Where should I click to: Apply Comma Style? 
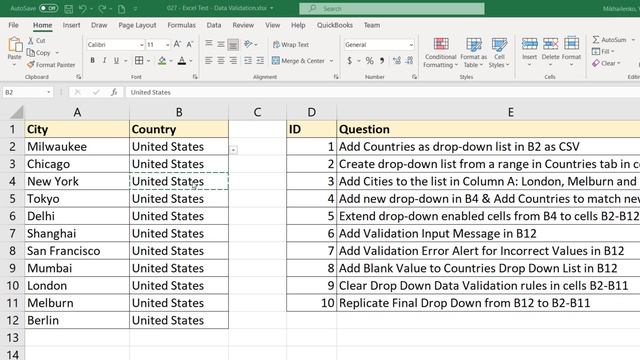pos(382,60)
